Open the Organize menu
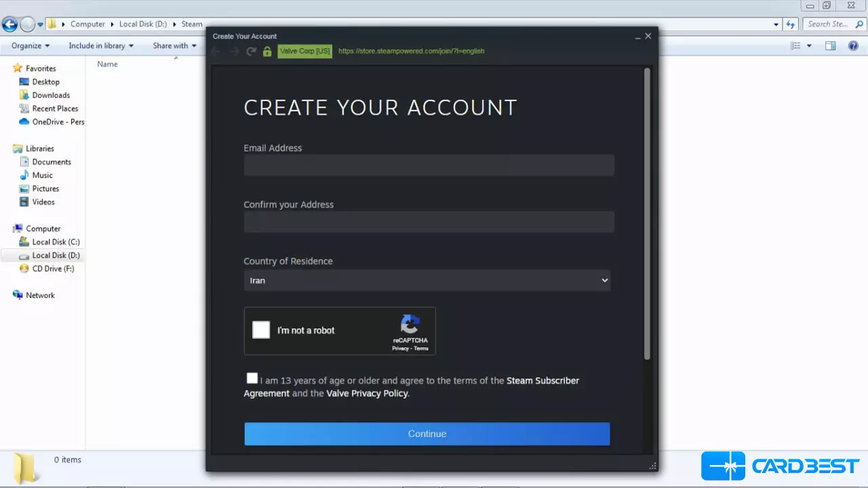 coord(31,45)
